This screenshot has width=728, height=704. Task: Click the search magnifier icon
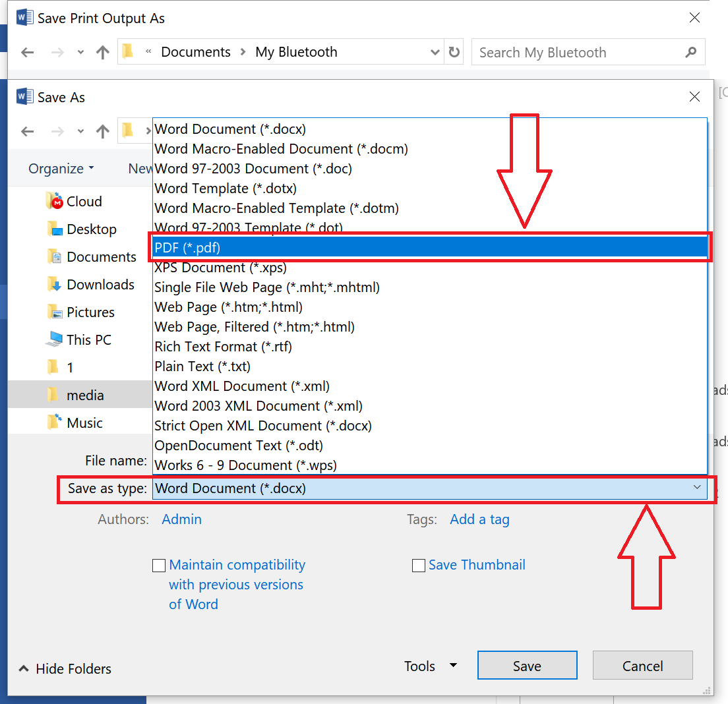pos(691,53)
